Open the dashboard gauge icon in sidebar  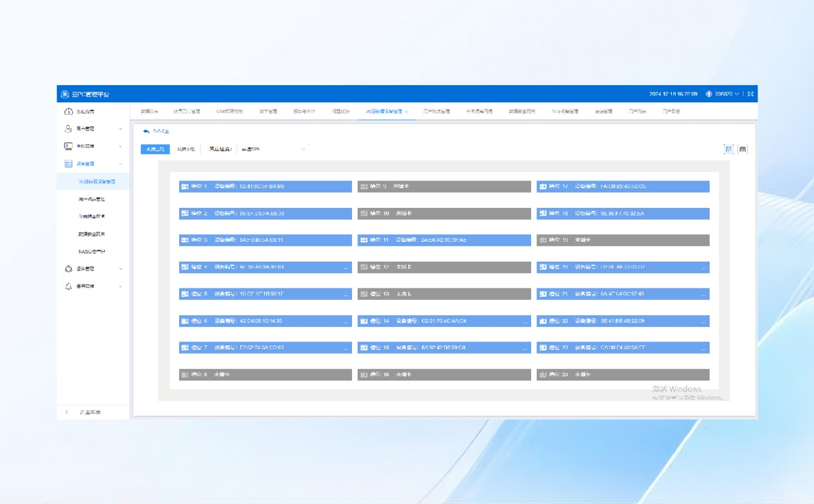pyautogui.click(x=68, y=112)
